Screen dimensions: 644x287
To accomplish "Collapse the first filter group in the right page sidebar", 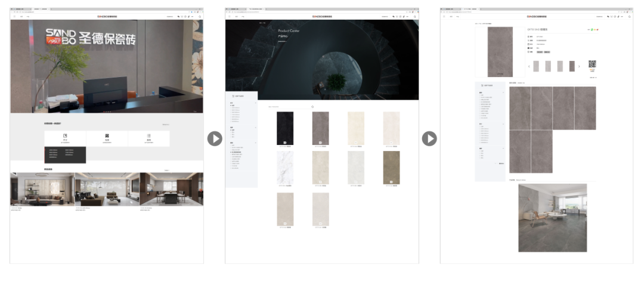I will pos(504,92).
